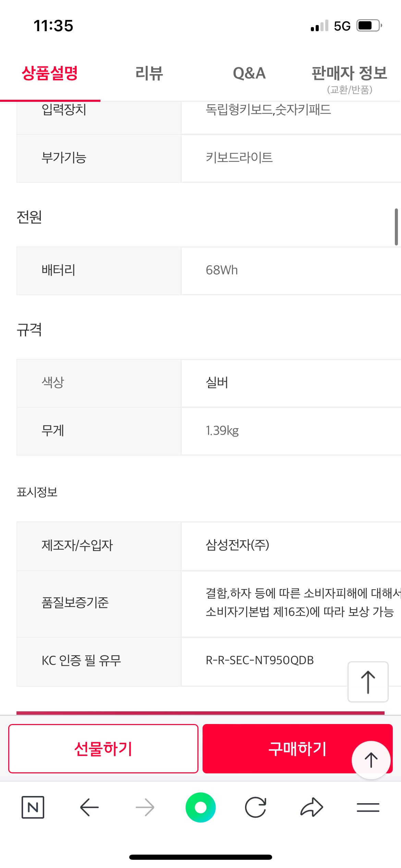401x868 pixels.
Task: Switch to the 리뷰 tab
Action: [149, 73]
